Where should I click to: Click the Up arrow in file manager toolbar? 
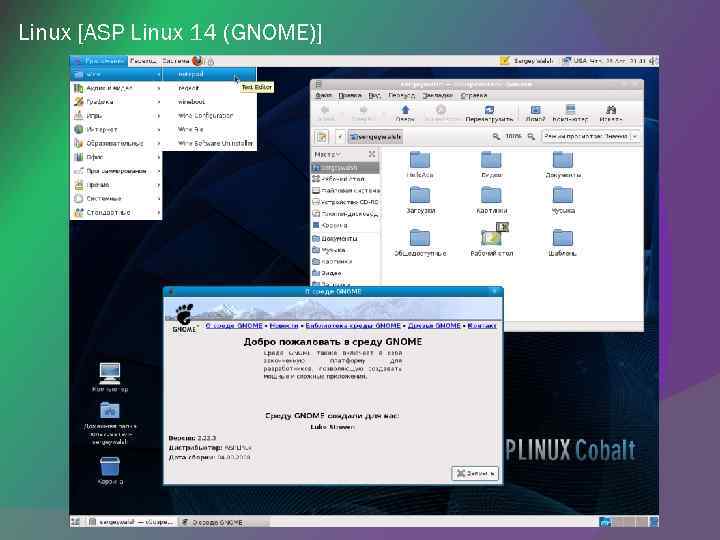405,113
